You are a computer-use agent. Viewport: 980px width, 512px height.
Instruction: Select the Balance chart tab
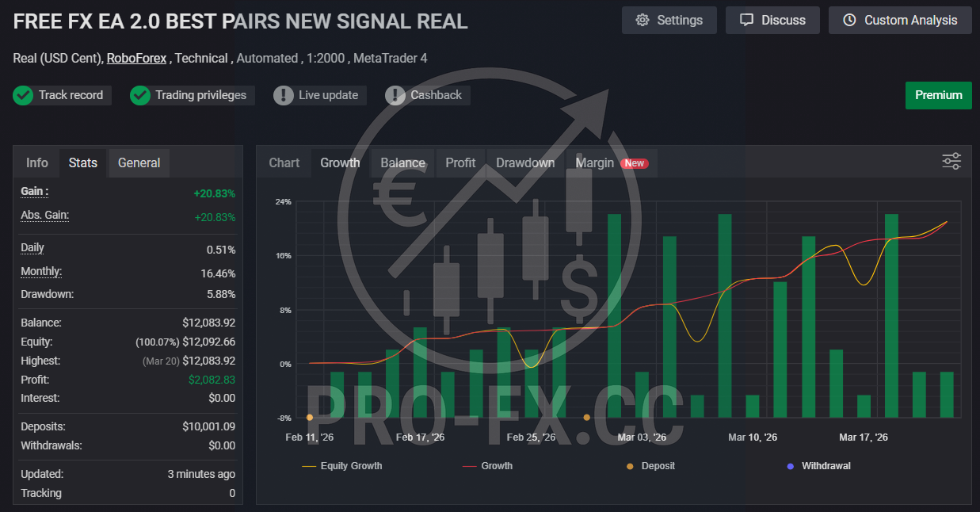402,162
